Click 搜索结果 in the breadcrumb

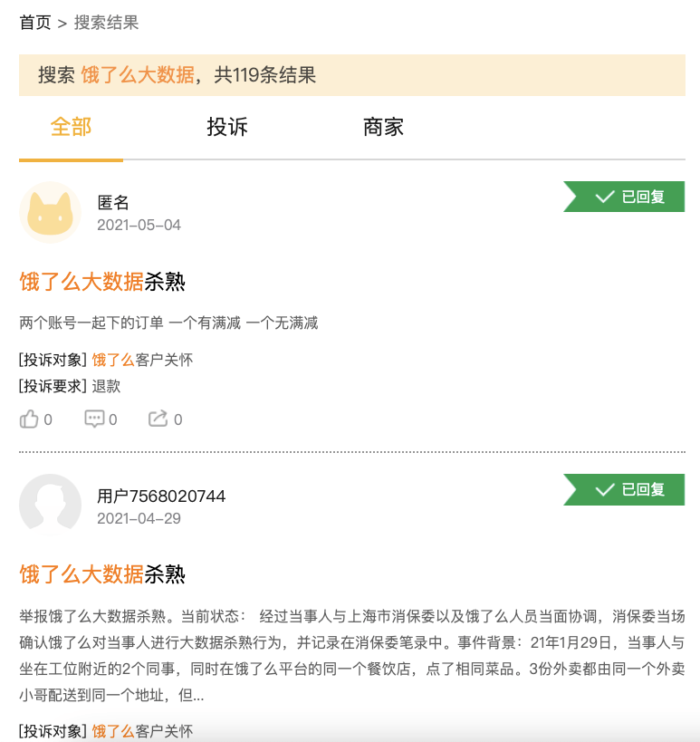click(106, 23)
